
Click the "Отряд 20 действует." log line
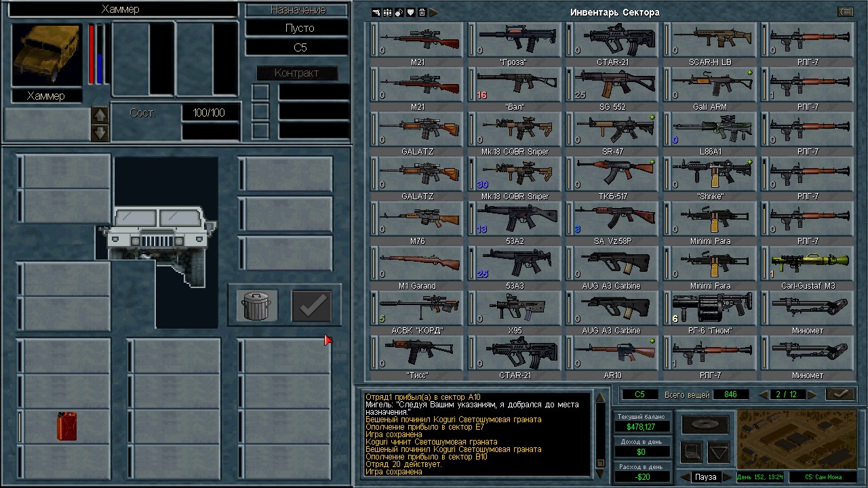[404, 464]
